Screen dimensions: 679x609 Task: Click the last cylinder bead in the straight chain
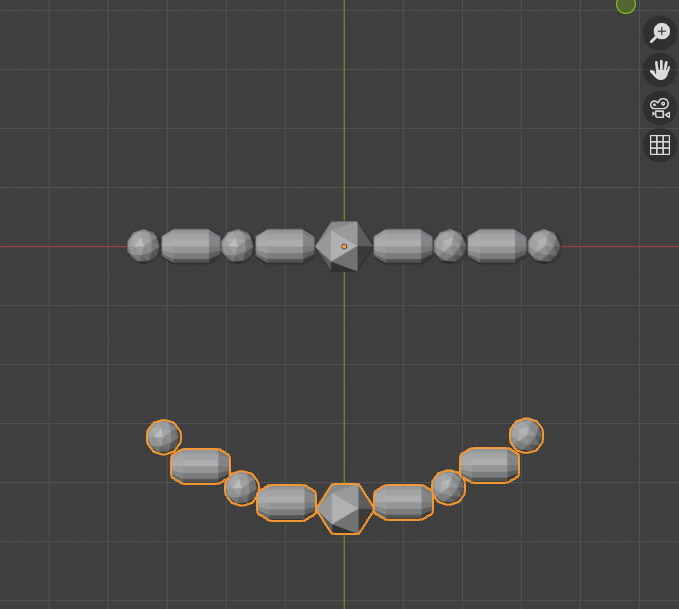(497, 246)
